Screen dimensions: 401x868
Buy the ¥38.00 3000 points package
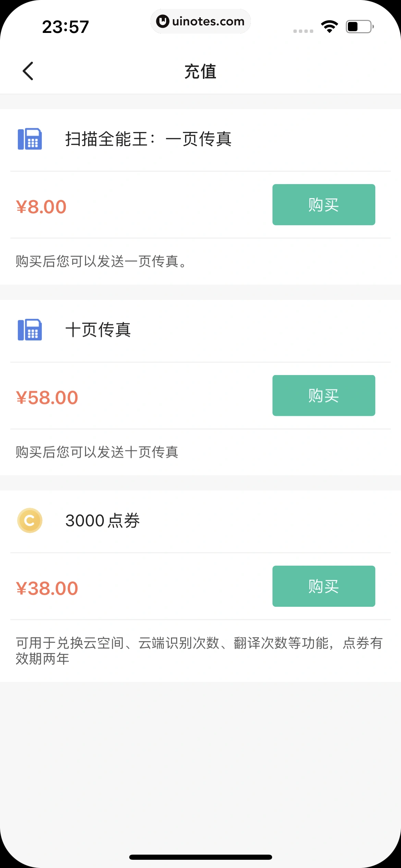tap(324, 586)
